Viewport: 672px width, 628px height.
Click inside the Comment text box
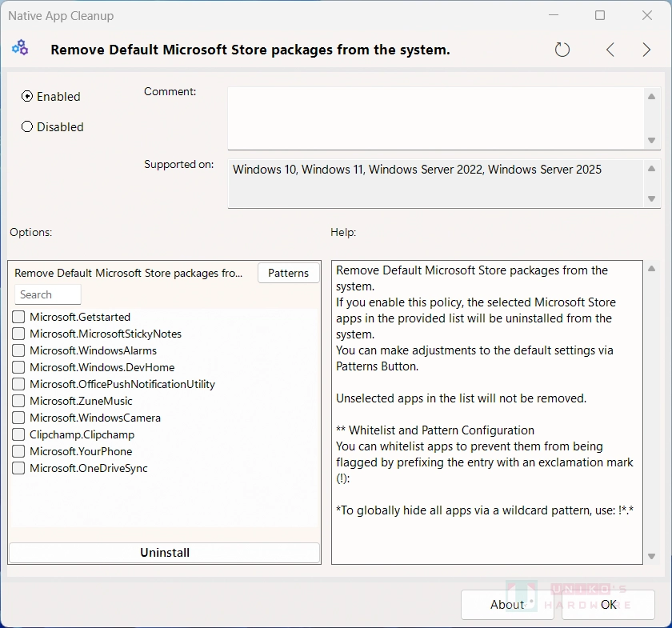(435, 118)
